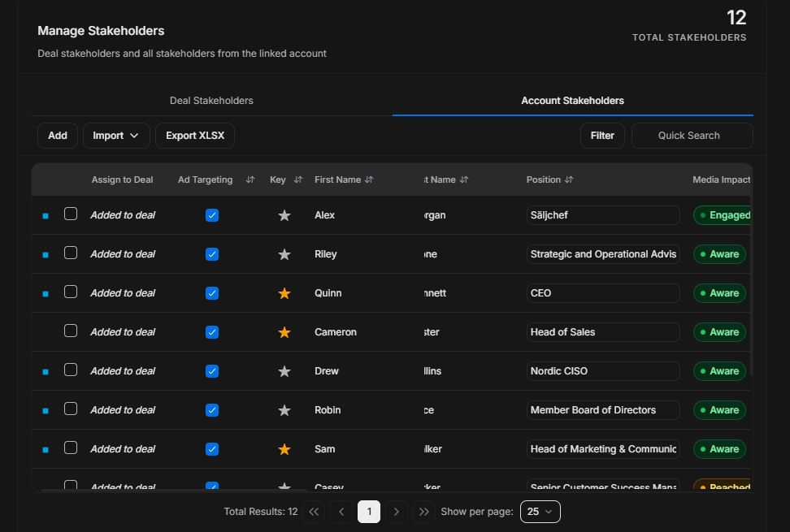Image resolution: width=790 pixels, height=532 pixels.
Task: Mark Drew as key stakeholder star
Action: pos(284,371)
